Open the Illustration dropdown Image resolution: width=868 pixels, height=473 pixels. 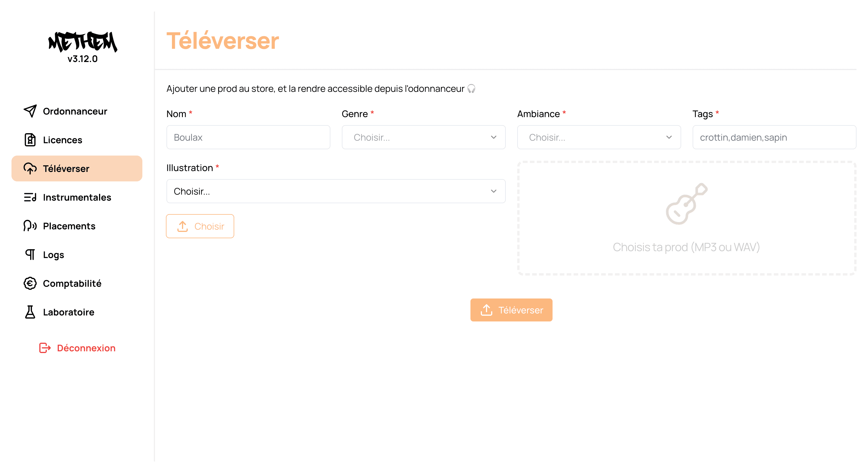click(x=336, y=191)
